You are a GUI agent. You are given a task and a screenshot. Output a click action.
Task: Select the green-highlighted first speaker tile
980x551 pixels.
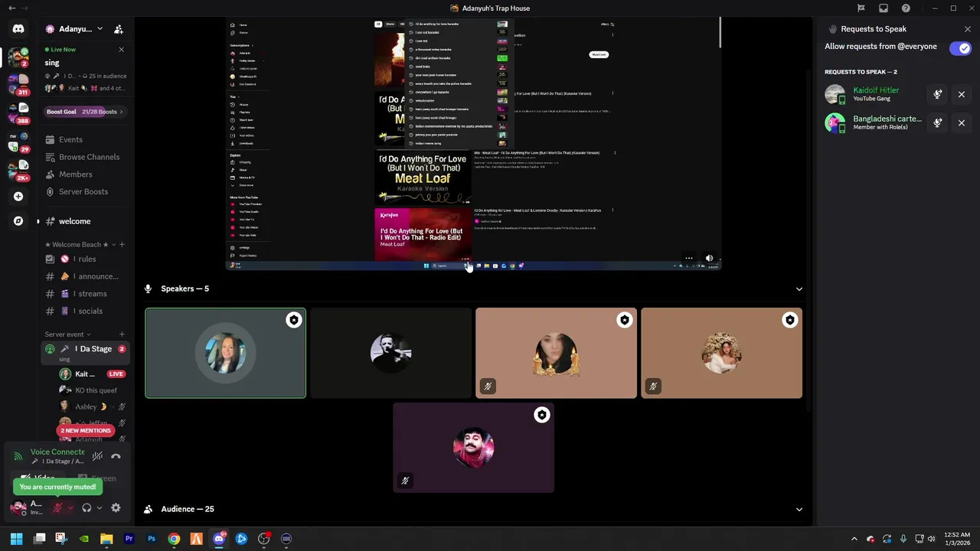click(226, 354)
